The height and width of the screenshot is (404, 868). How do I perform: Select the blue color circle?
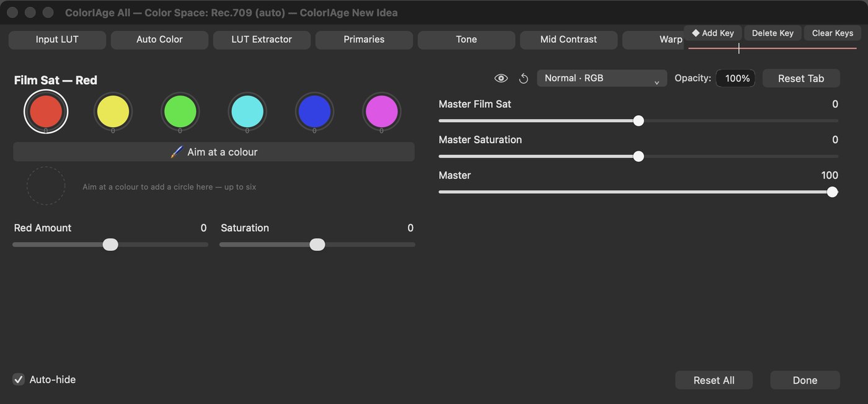[314, 112]
